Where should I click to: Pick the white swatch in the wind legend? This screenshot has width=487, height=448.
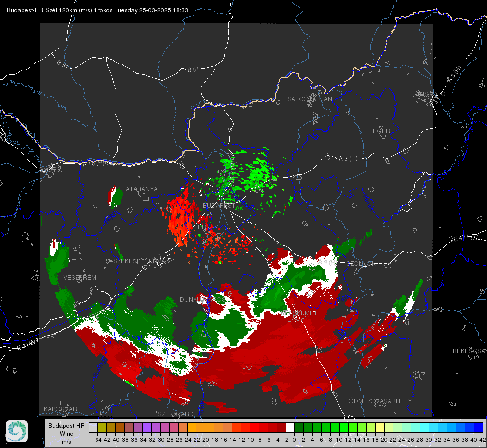pyautogui.click(x=290, y=427)
